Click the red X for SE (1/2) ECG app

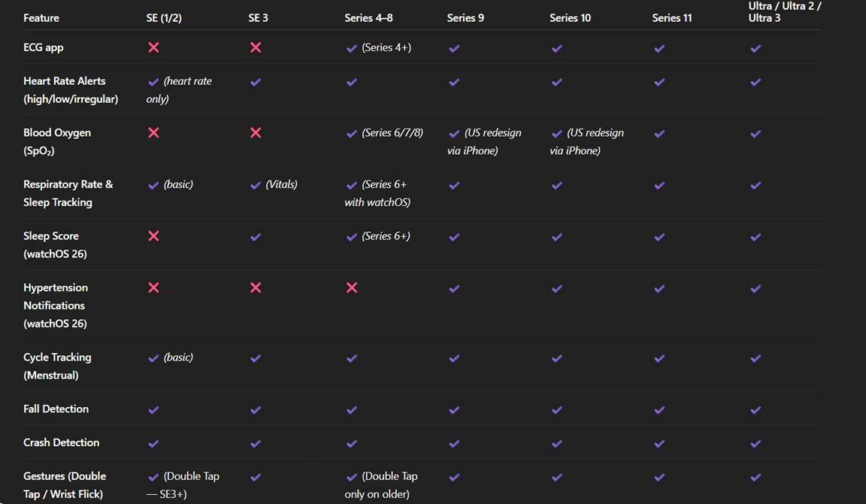pyautogui.click(x=153, y=47)
